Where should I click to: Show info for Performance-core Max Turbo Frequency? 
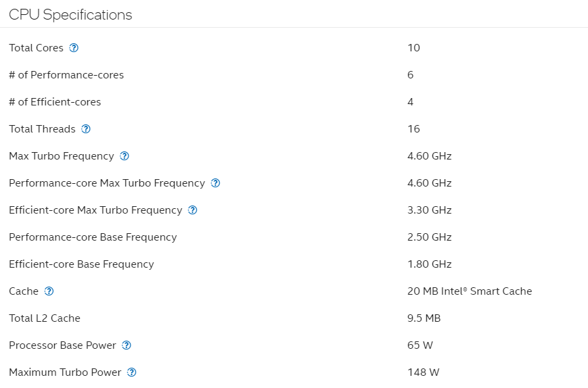click(x=215, y=183)
